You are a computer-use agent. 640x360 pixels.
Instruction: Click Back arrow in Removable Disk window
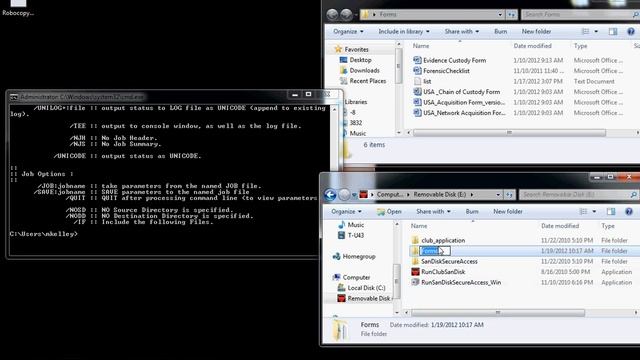pos(330,195)
